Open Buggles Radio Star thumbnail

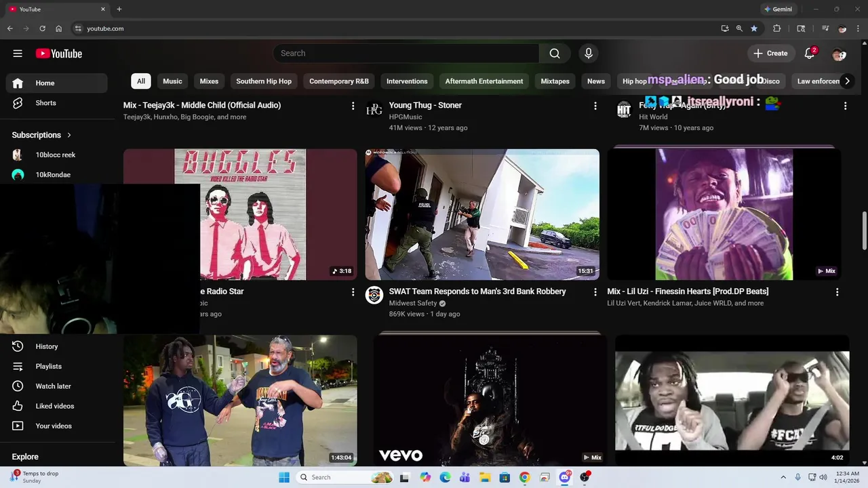pyautogui.click(x=240, y=214)
